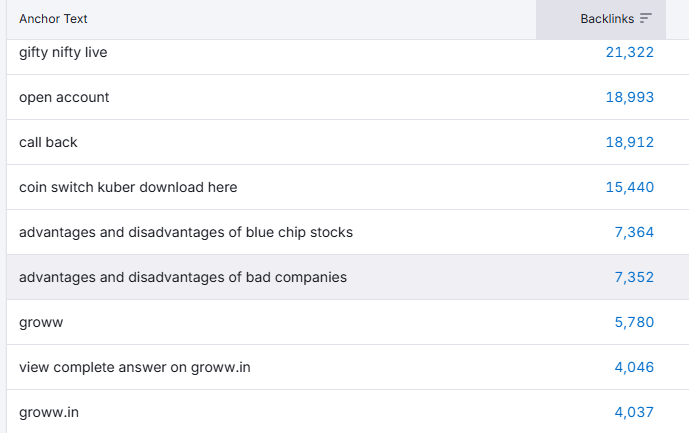Select 'coin switch kuber download here' row
This screenshot has height=433, width=689.
tap(348, 187)
